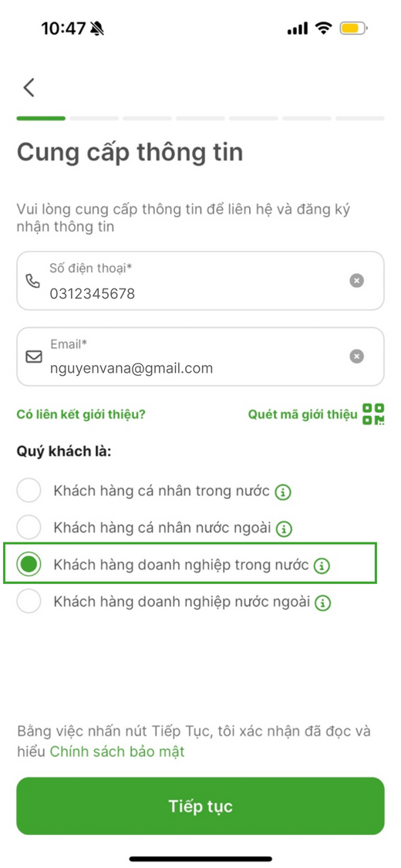Go back using the left arrow icon

tap(29, 87)
